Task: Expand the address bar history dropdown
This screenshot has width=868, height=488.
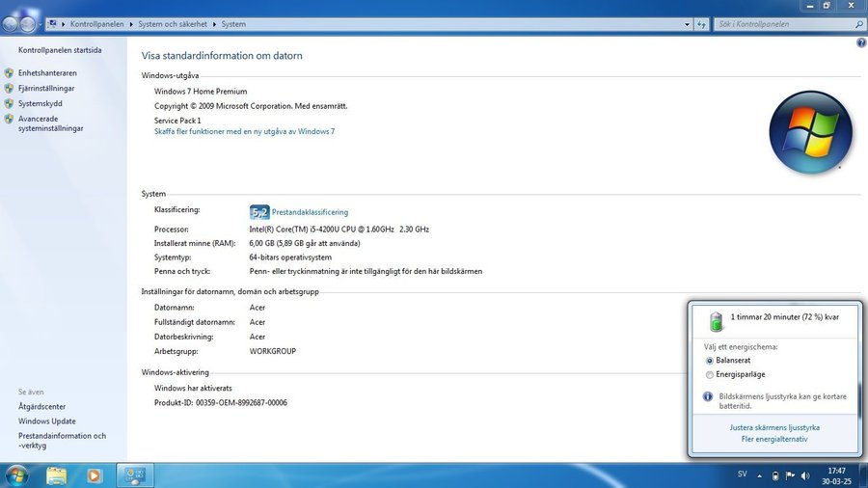Action: (x=687, y=23)
